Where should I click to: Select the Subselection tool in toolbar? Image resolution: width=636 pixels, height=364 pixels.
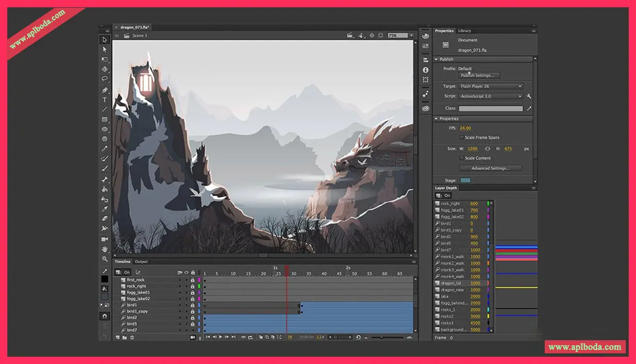(104, 49)
